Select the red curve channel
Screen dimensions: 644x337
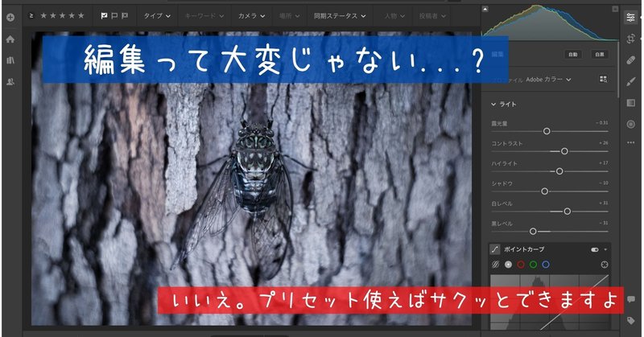click(521, 265)
